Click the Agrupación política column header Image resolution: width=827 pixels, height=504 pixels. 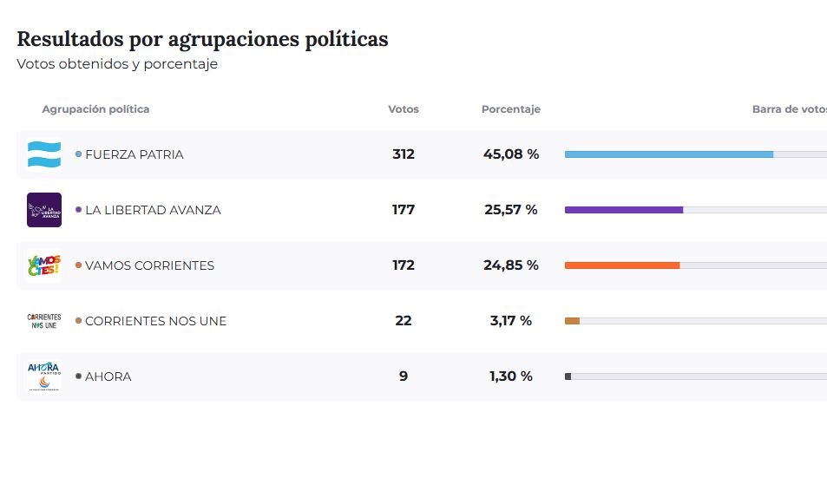tap(95, 109)
